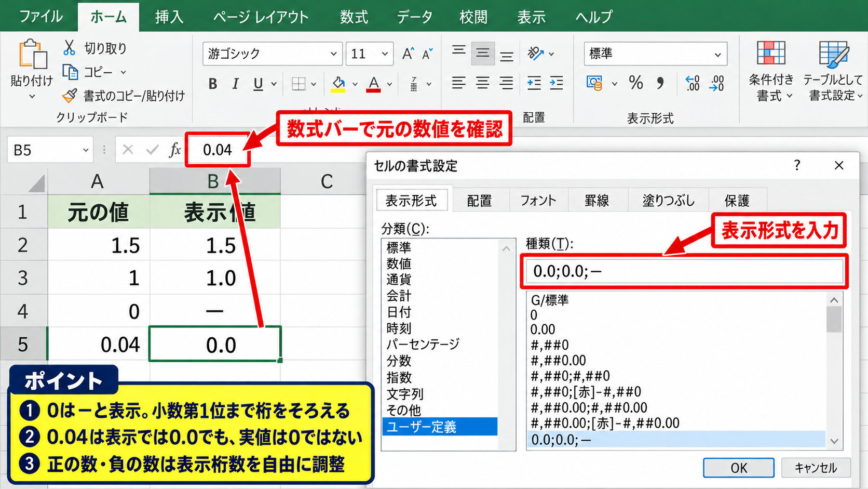The height and width of the screenshot is (489, 868).
Task: Open Format as Table (テーブルとして書式設定)
Action: point(833,71)
